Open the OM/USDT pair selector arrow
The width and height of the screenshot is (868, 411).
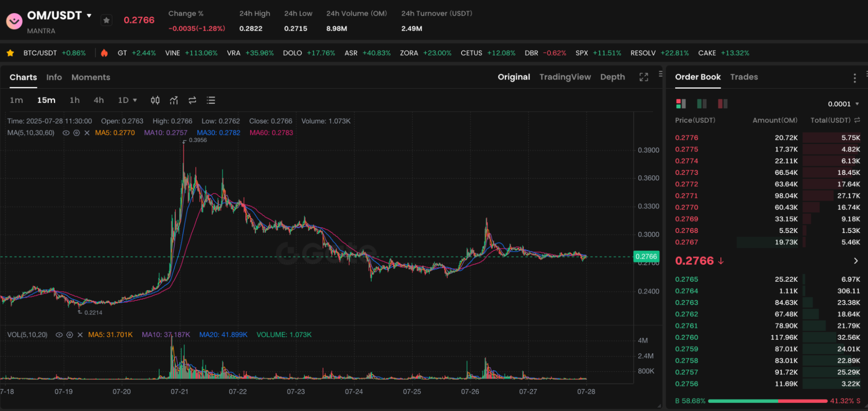89,16
